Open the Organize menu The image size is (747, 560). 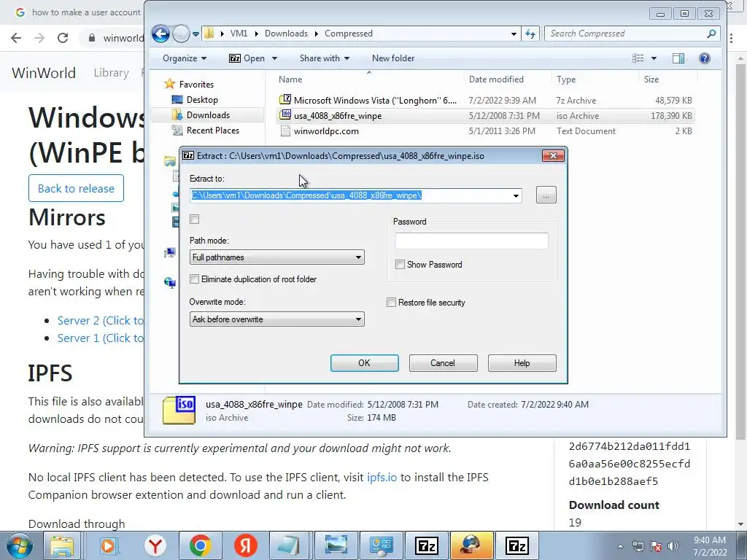click(185, 58)
